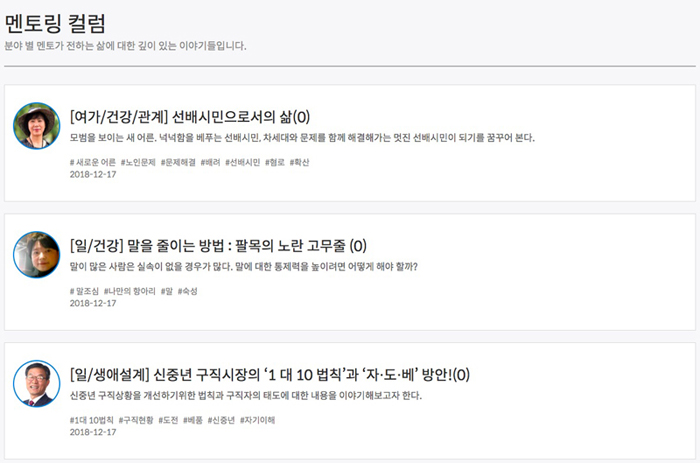Click the #신중년 tag
This screenshot has width=700, height=463.
pyautogui.click(x=222, y=420)
